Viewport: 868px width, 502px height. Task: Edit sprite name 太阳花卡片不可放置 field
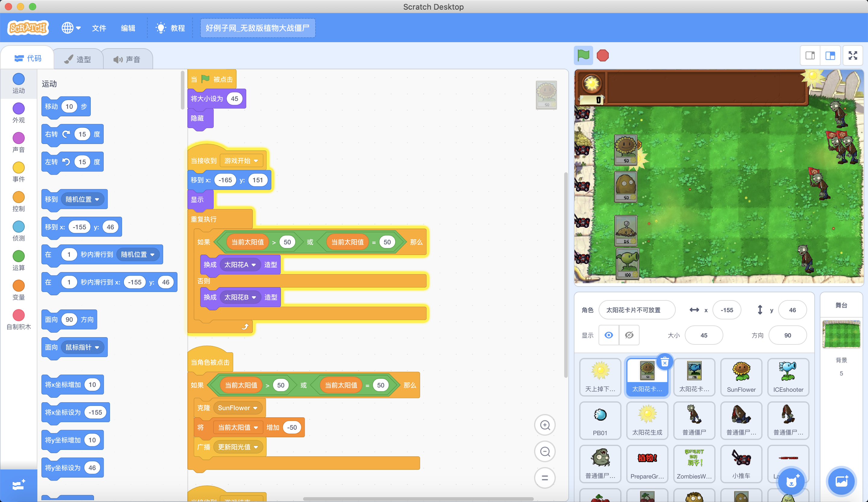(637, 310)
